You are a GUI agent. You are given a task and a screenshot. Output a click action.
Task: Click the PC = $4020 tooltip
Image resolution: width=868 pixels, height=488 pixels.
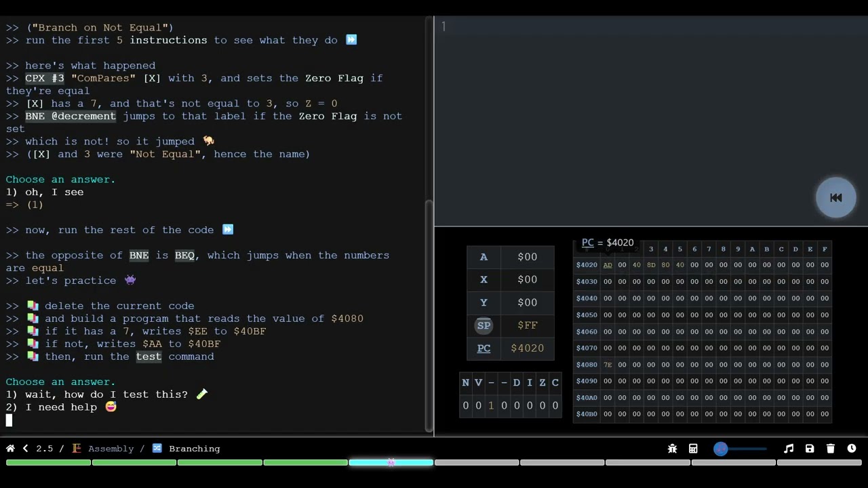(608, 243)
